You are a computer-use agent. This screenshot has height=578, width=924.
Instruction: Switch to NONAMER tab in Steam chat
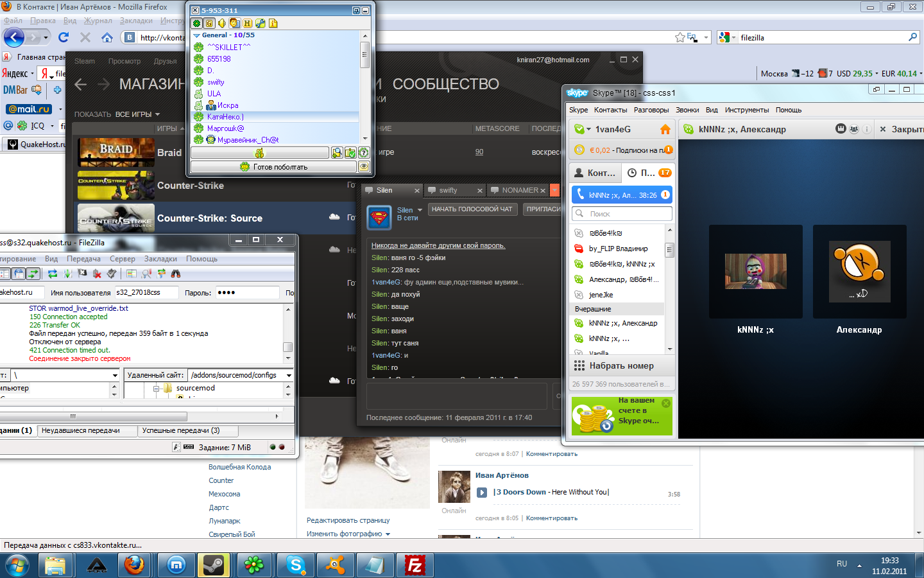click(517, 190)
